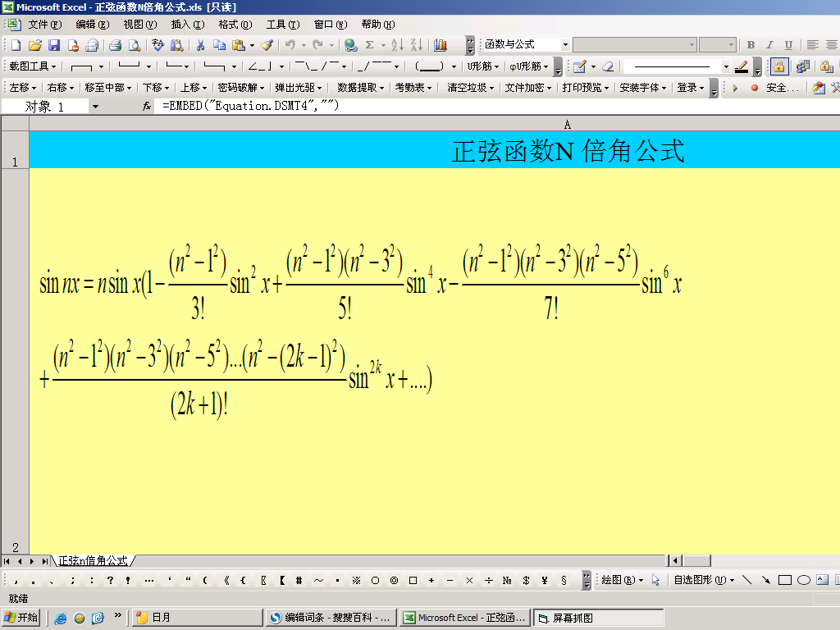Image resolution: width=840 pixels, height=630 pixels.
Task: Select the 正弦n倍角公式 sheet tab
Action: pyautogui.click(x=93, y=561)
